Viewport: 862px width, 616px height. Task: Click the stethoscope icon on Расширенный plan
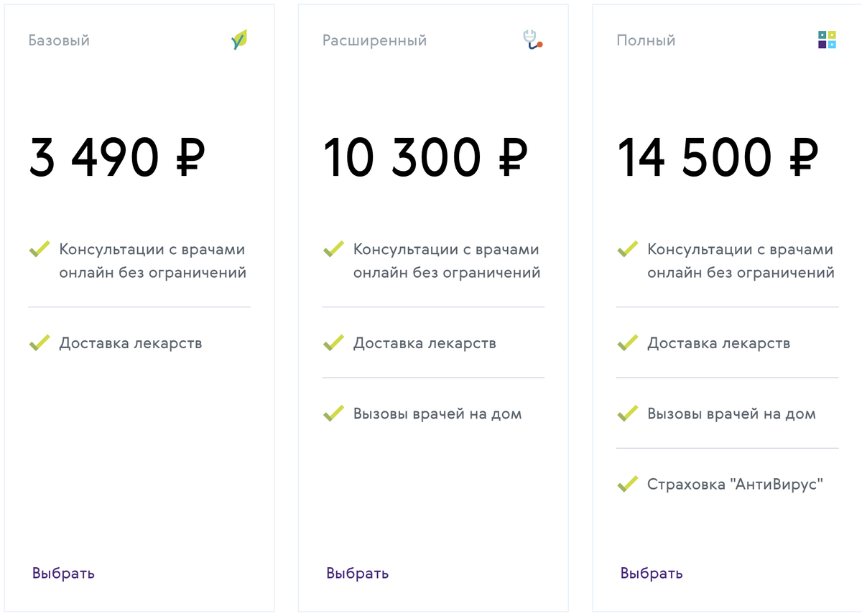pos(532,39)
